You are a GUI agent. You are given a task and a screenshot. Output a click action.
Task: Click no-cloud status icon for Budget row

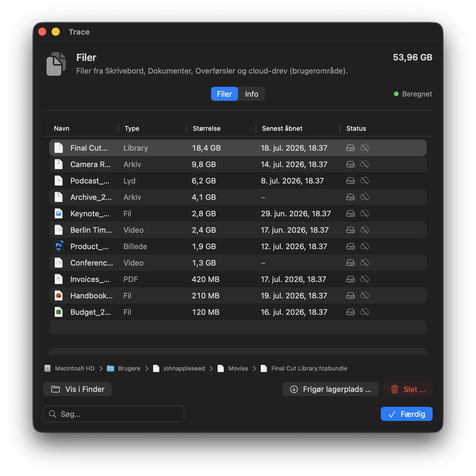coord(365,312)
